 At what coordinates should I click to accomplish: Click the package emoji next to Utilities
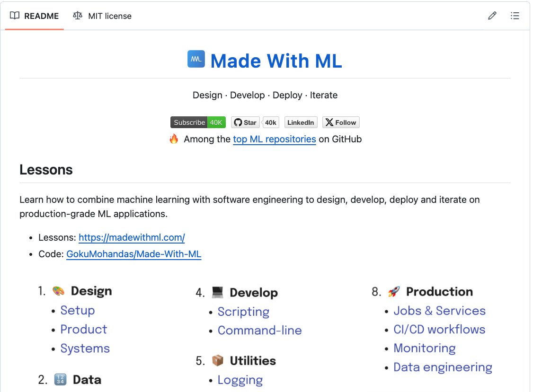(218, 360)
